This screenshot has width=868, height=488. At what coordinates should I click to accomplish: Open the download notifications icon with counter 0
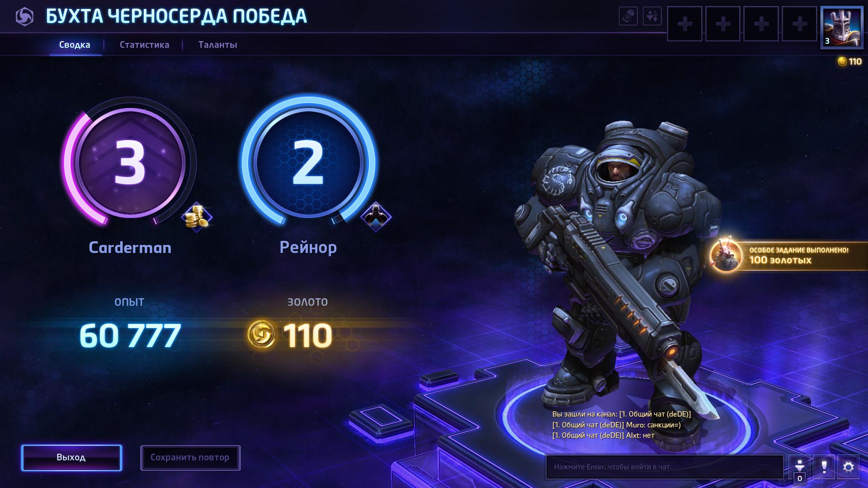pos(799,468)
